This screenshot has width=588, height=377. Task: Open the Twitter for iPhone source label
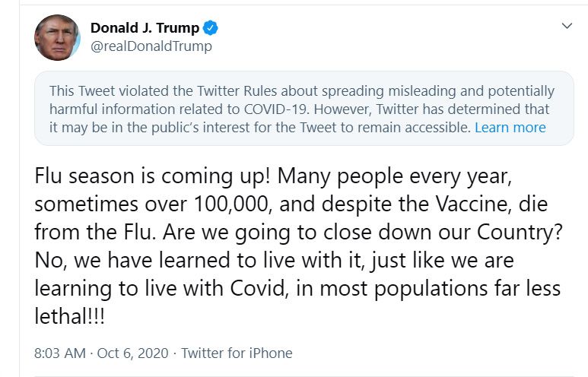coord(237,353)
